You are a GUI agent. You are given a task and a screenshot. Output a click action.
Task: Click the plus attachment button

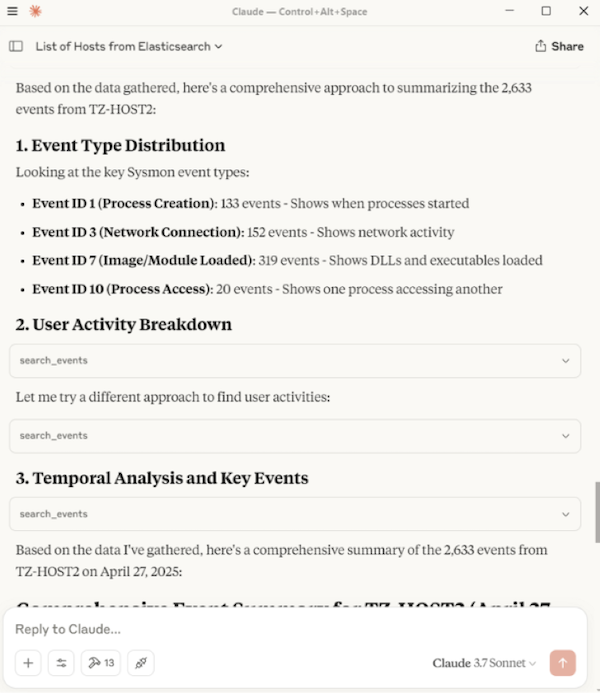(x=29, y=662)
